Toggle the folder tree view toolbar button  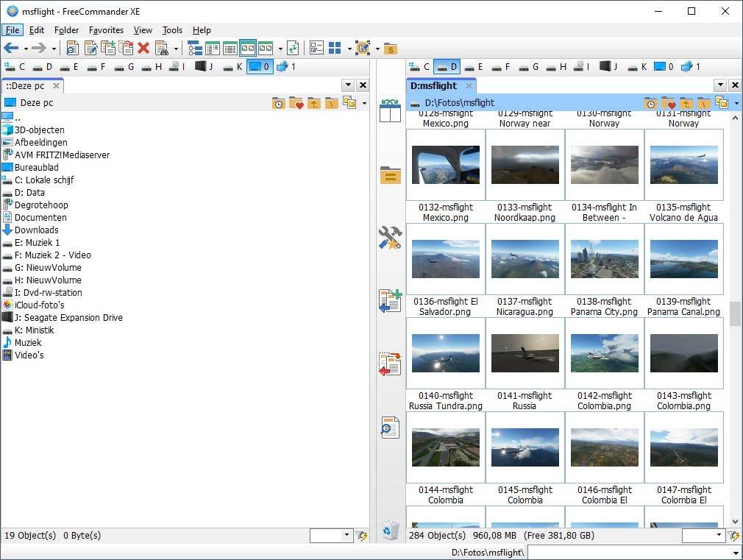point(195,49)
